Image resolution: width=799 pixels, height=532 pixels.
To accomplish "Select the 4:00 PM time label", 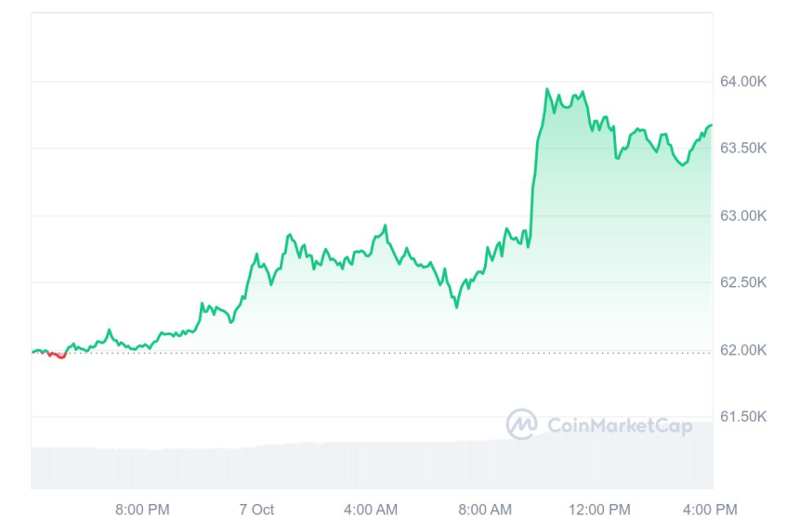I will (712, 510).
